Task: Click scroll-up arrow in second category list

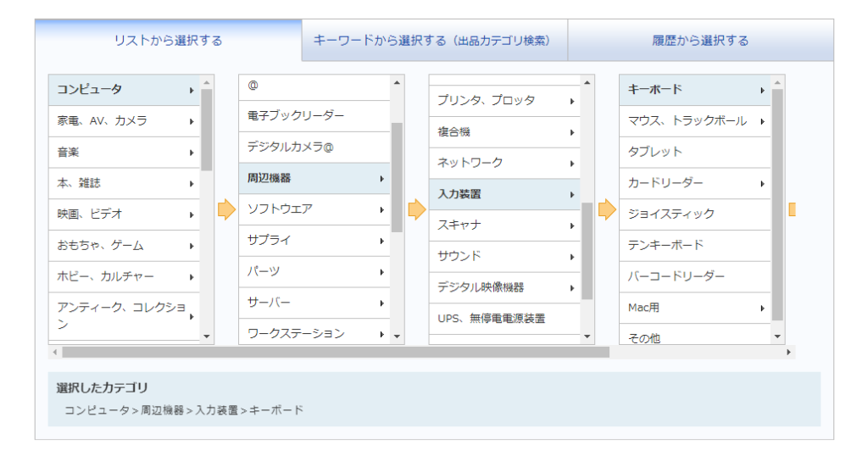Action: pyautogui.click(x=397, y=82)
